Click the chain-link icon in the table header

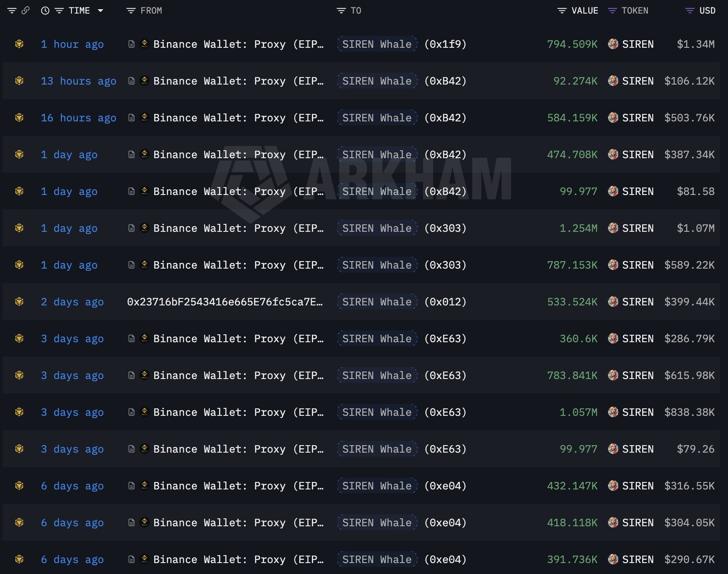click(26, 11)
